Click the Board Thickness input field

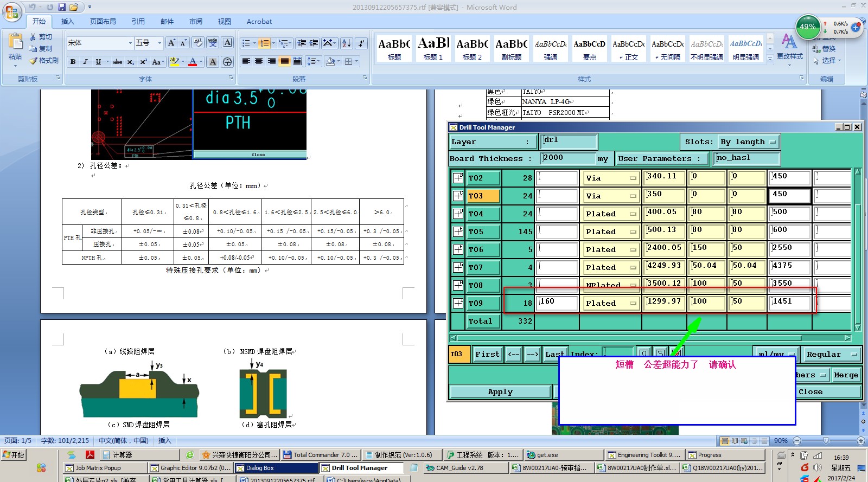coord(567,158)
